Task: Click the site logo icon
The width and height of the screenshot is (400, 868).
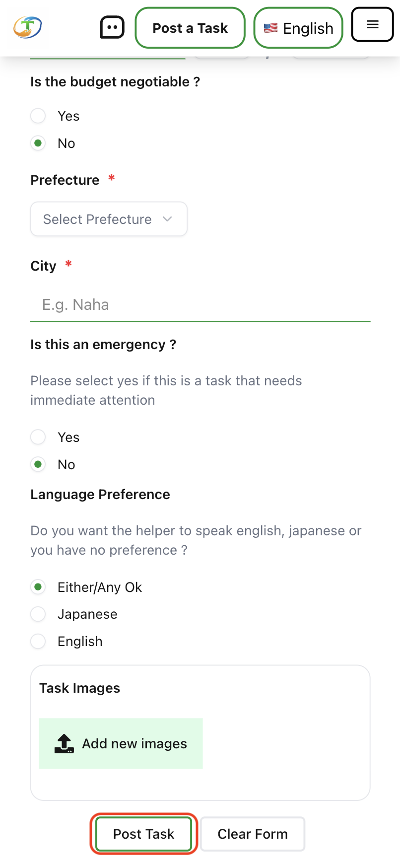Action: click(x=28, y=27)
